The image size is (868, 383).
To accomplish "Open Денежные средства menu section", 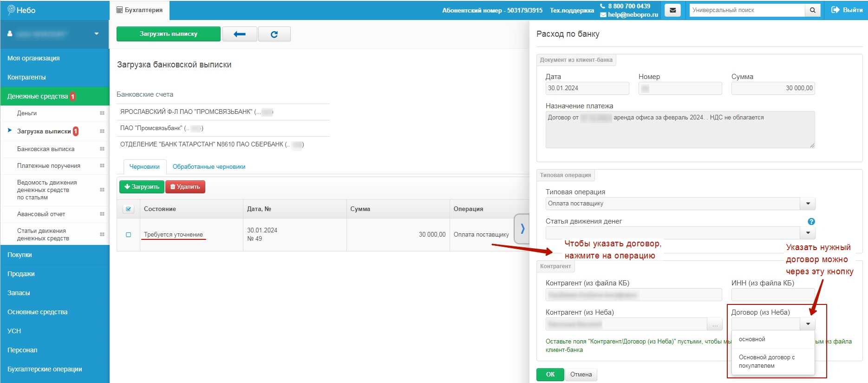I will (55, 96).
